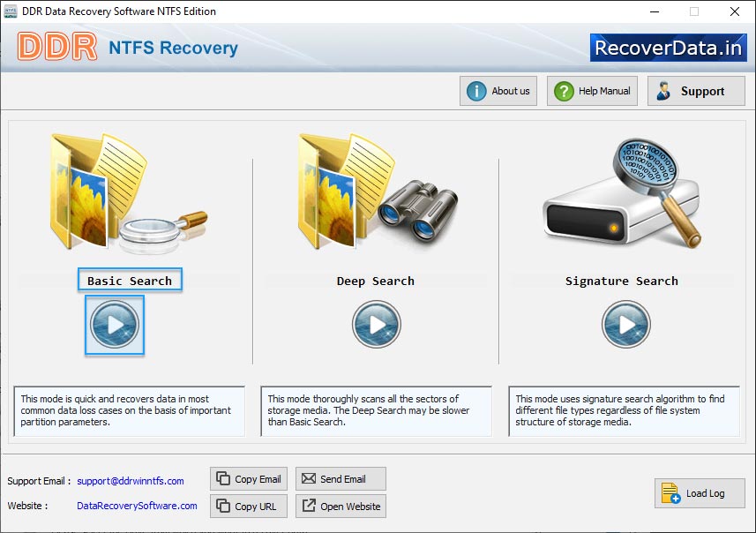756x533 pixels.
Task: Click the Support button
Action: tap(696, 91)
